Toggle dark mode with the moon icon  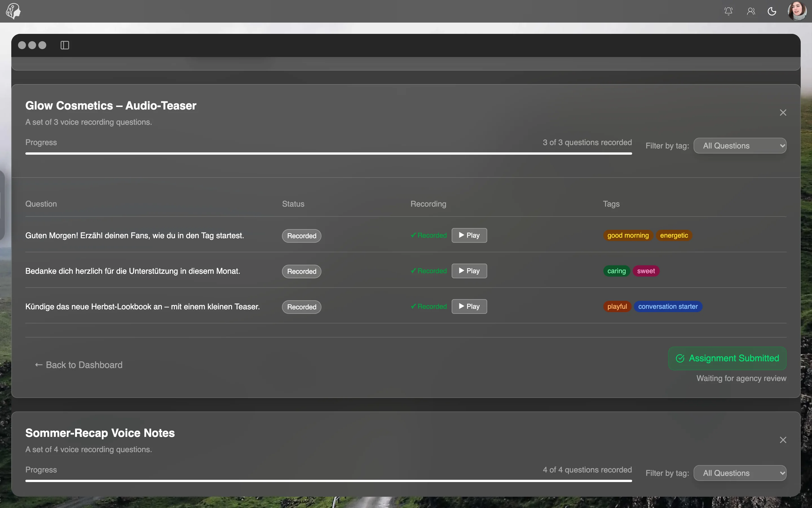click(x=772, y=11)
